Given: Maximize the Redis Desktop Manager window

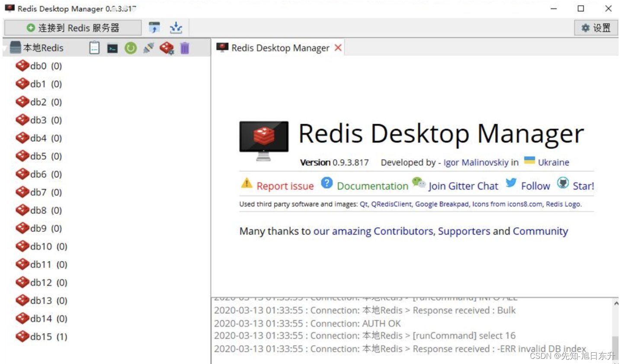Looking at the screenshot, I should click(x=581, y=9).
